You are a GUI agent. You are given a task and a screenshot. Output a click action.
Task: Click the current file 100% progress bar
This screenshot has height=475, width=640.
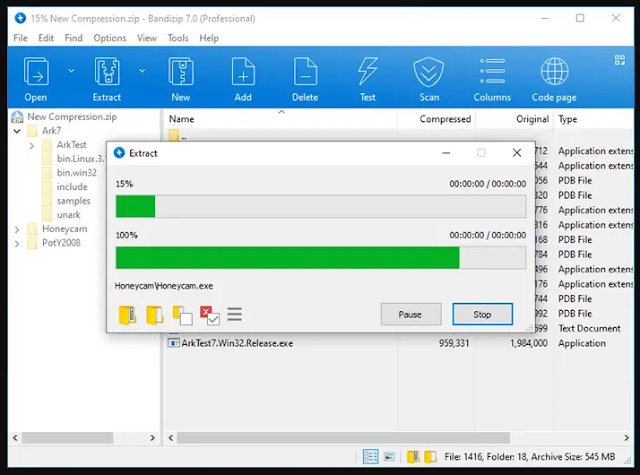[320, 257]
